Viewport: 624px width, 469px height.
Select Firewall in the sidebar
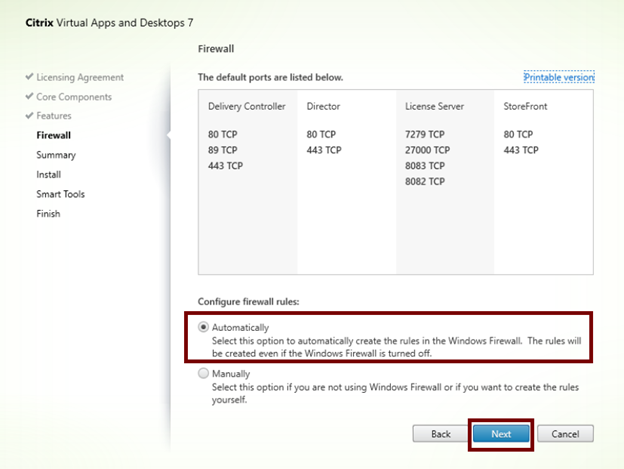[53, 135]
